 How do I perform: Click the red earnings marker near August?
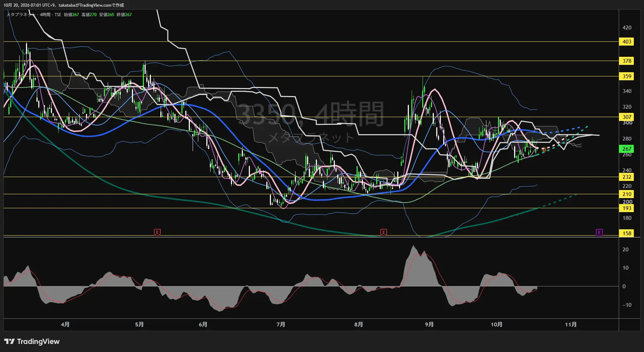point(384,232)
